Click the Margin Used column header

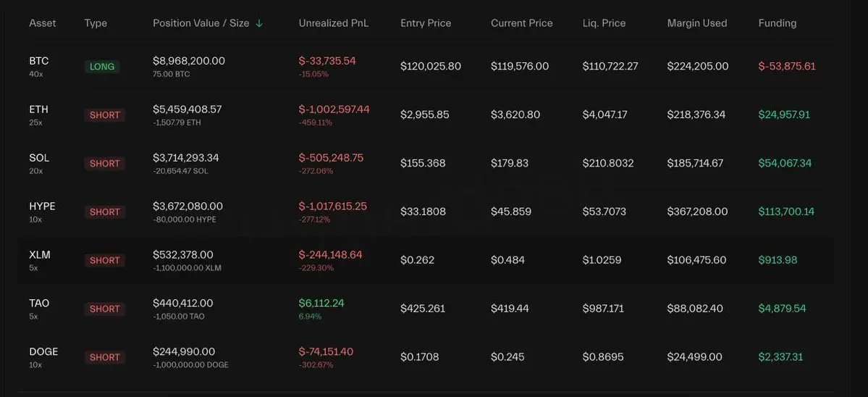coord(696,23)
